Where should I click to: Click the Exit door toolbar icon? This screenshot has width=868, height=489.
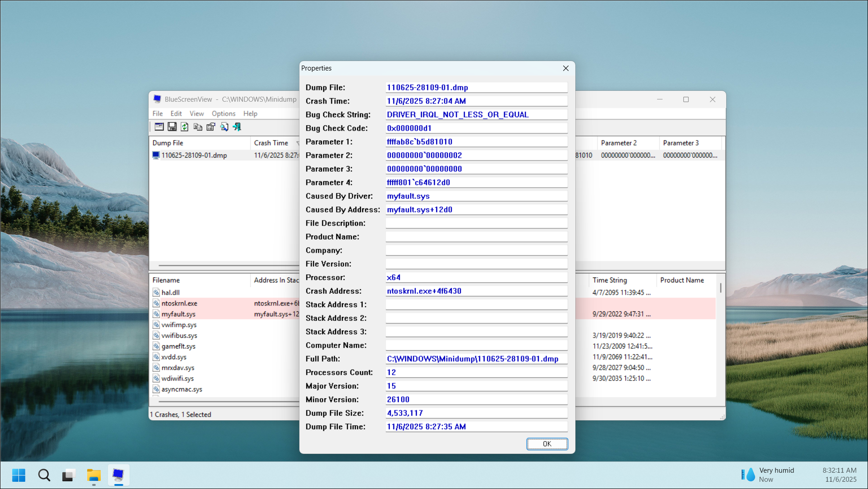237,127
